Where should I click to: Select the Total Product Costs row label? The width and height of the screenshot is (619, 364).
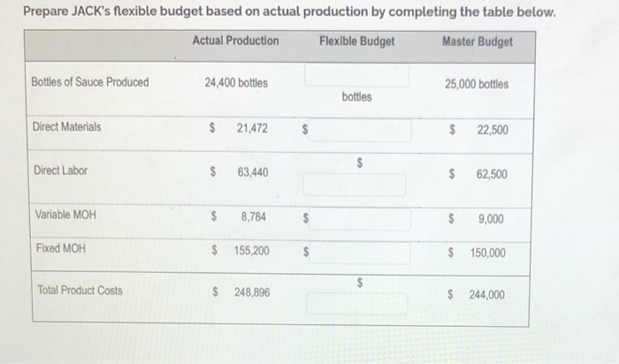80,291
